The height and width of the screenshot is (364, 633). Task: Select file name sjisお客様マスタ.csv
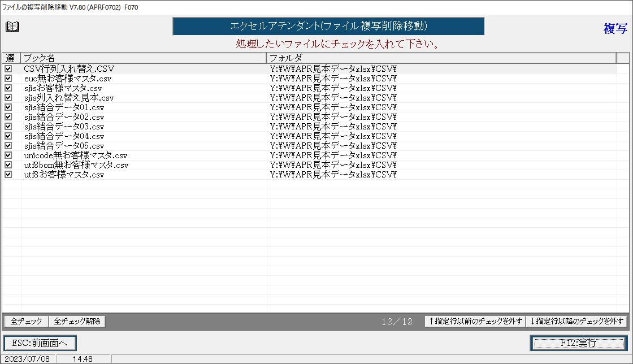(63, 88)
